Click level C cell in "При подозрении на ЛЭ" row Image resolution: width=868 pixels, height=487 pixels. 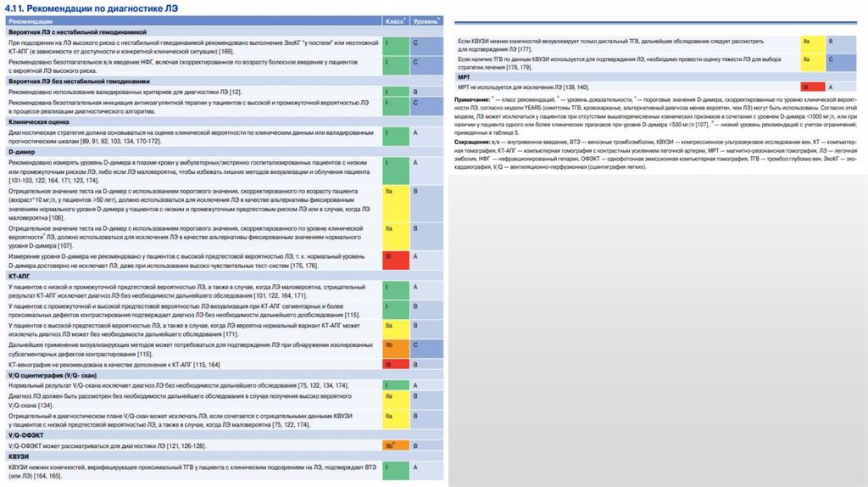click(427, 47)
